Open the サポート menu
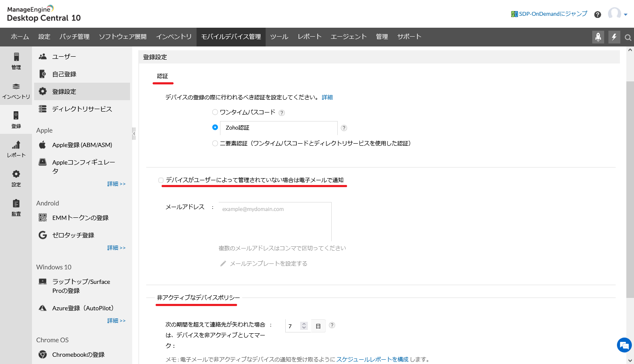This screenshot has width=634, height=364. [409, 37]
